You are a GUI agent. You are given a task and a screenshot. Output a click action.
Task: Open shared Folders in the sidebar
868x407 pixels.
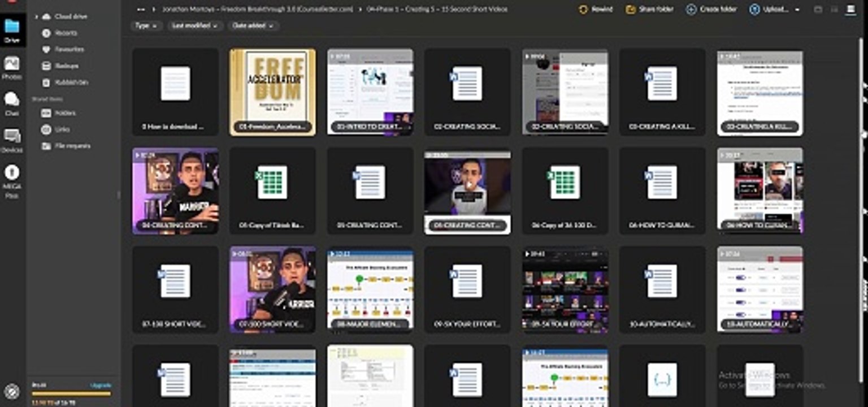click(65, 113)
